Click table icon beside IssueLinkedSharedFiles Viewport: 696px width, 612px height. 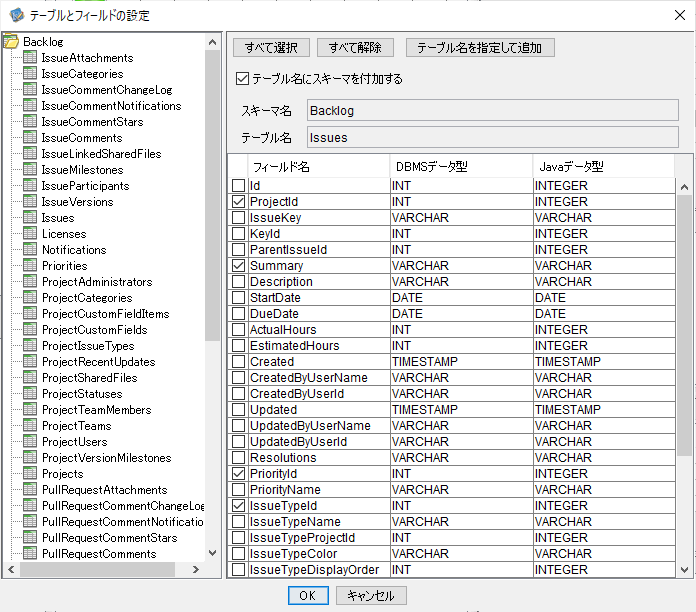coord(30,153)
